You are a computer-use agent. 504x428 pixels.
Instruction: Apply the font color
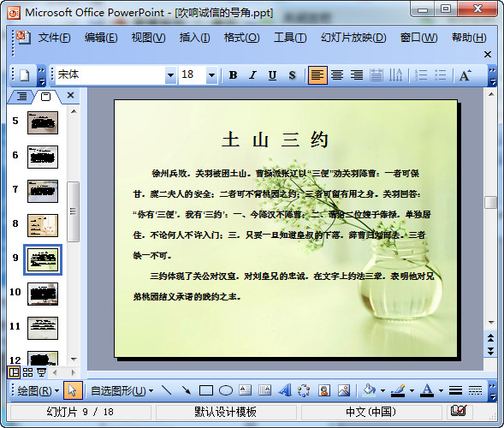(x=427, y=390)
